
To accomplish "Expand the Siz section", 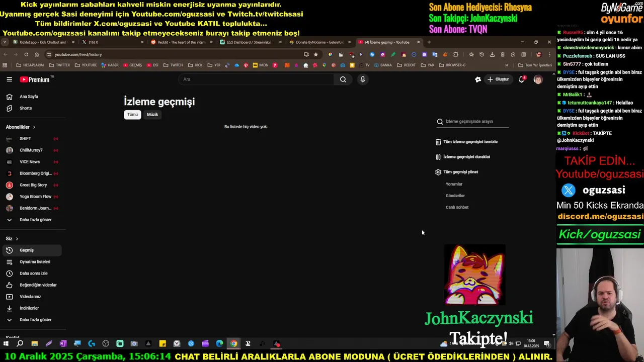I will 12,239.
